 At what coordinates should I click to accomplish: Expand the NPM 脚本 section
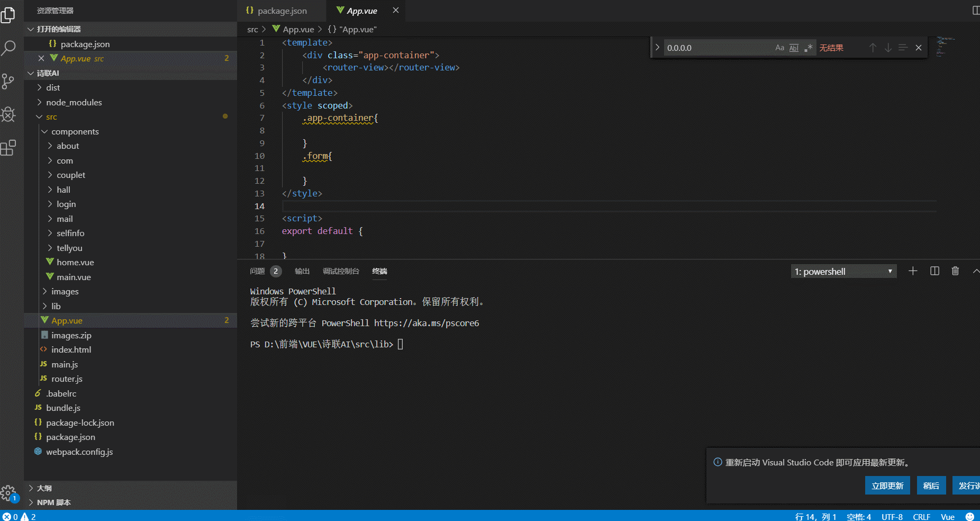click(x=53, y=502)
